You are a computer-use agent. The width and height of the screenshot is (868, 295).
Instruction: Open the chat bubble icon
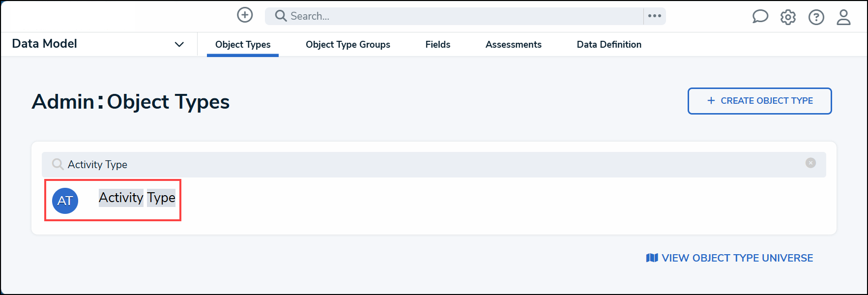pyautogui.click(x=760, y=17)
